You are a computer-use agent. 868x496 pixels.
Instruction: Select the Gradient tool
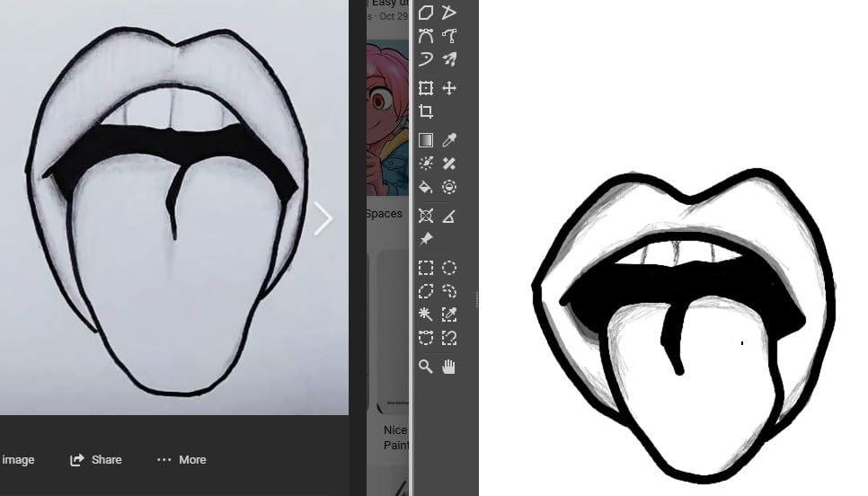[426, 140]
